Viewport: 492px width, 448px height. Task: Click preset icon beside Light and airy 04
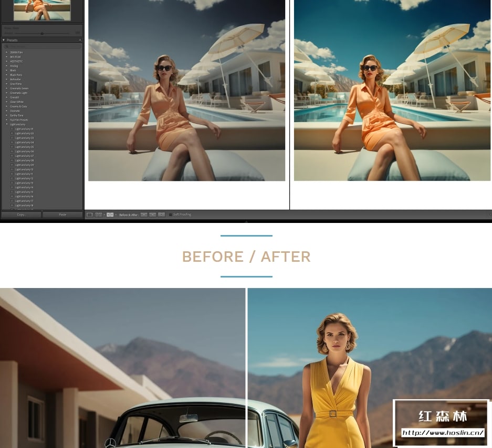pos(12,142)
